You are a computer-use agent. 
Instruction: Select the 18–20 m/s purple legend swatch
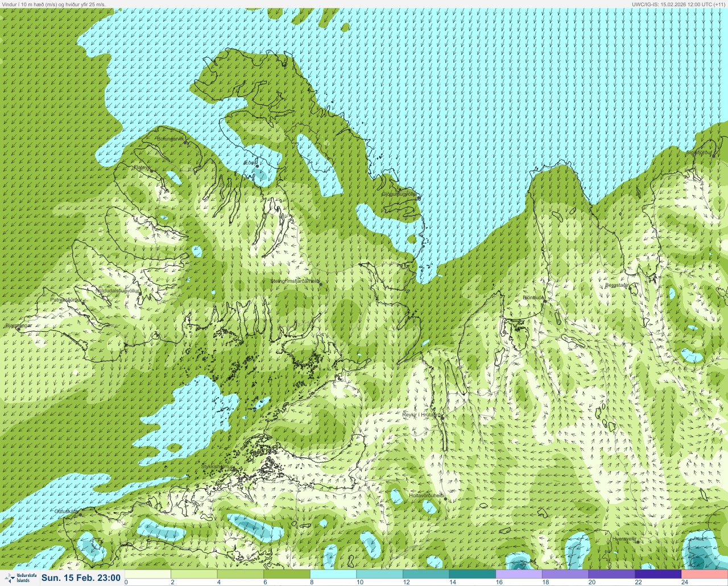tap(565, 574)
